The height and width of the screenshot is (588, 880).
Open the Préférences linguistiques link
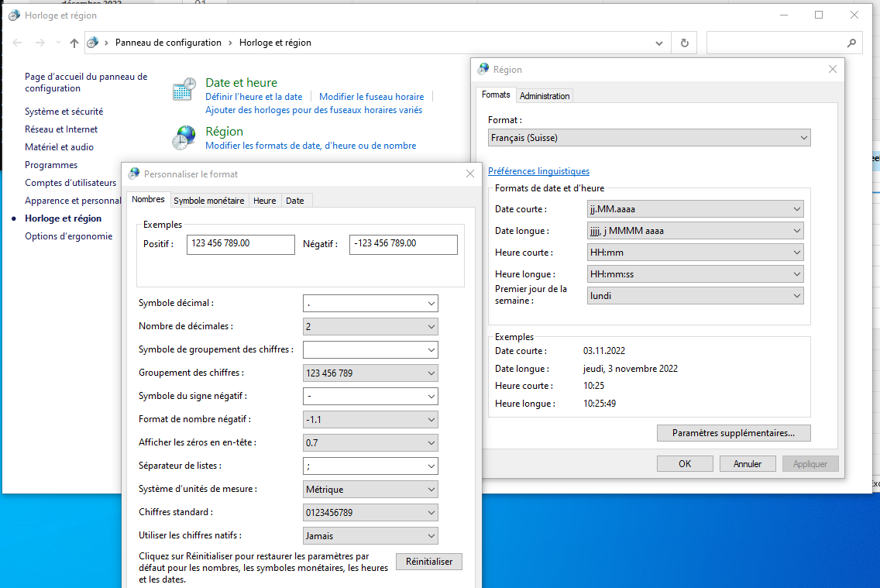(538, 171)
